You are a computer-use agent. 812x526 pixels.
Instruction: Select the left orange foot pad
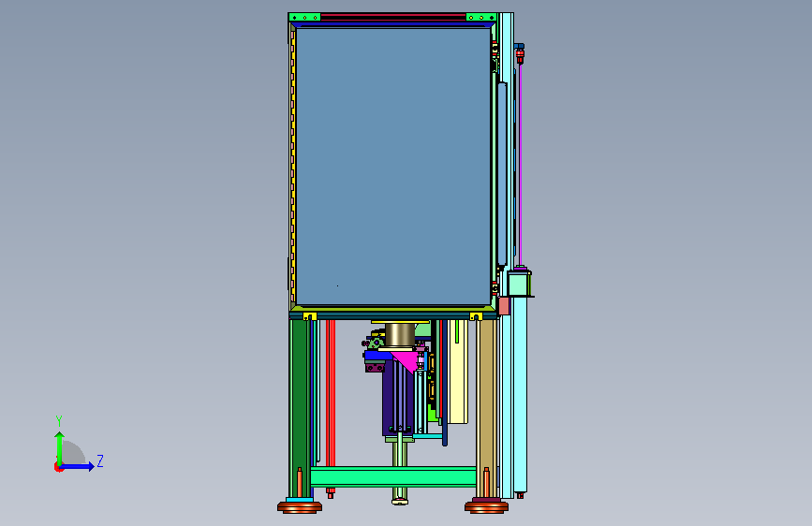pyautogui.click(x=300, y=507)
